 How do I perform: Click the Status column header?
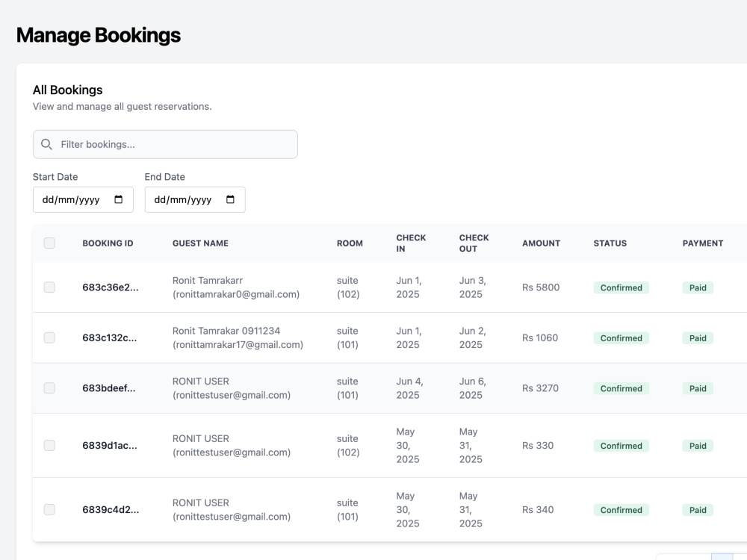(610, 243)
